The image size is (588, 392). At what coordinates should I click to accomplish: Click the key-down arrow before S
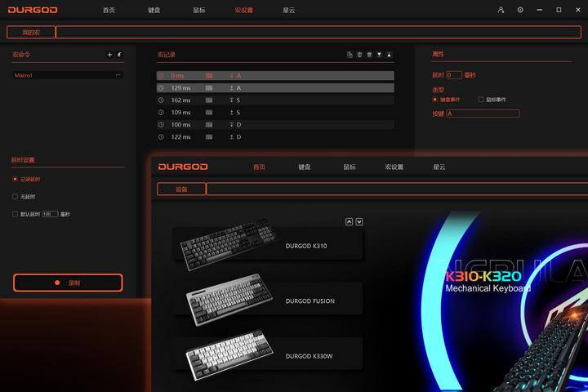point(231,100)
